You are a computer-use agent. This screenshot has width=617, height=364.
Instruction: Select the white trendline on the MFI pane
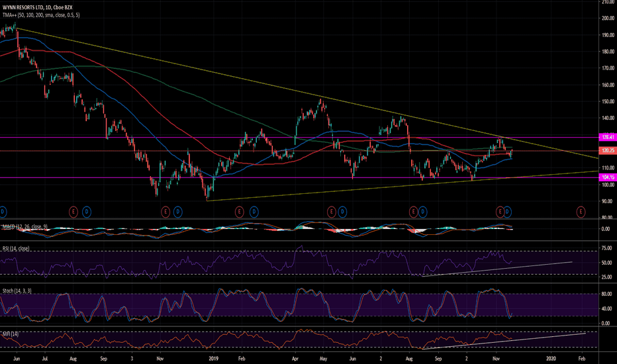pos(504,341)
